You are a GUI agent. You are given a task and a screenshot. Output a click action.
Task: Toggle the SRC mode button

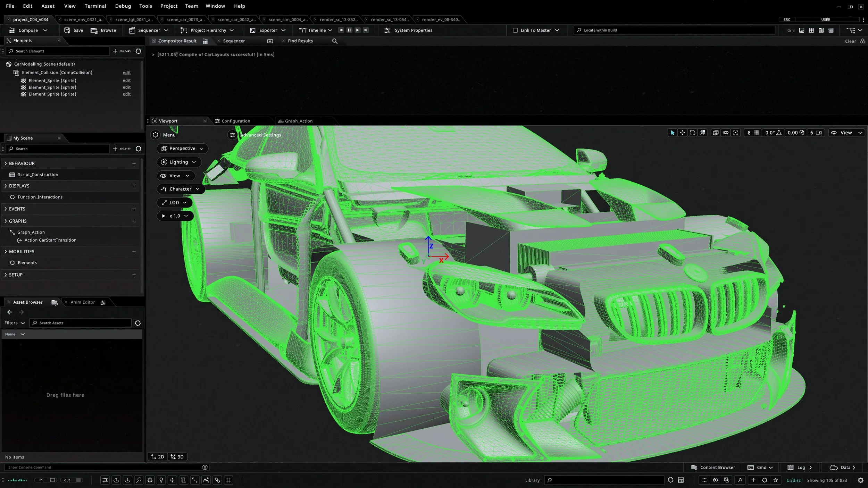(x=787, y=19)
